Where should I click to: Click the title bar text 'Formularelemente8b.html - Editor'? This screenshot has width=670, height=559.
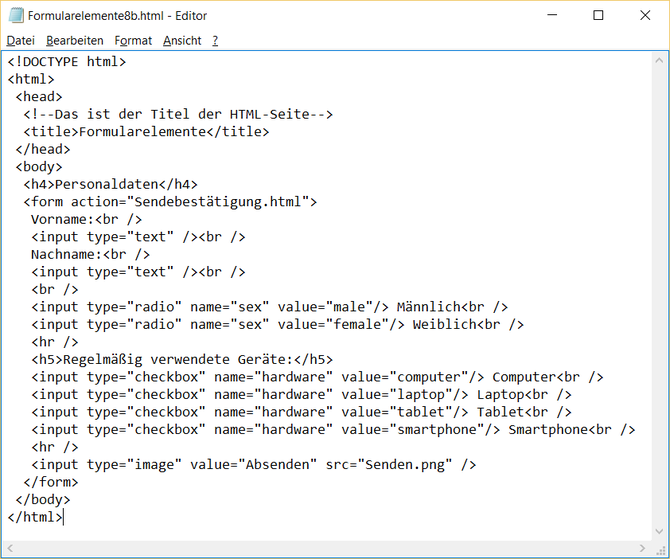pyautogui.click(x=118, y=16)
